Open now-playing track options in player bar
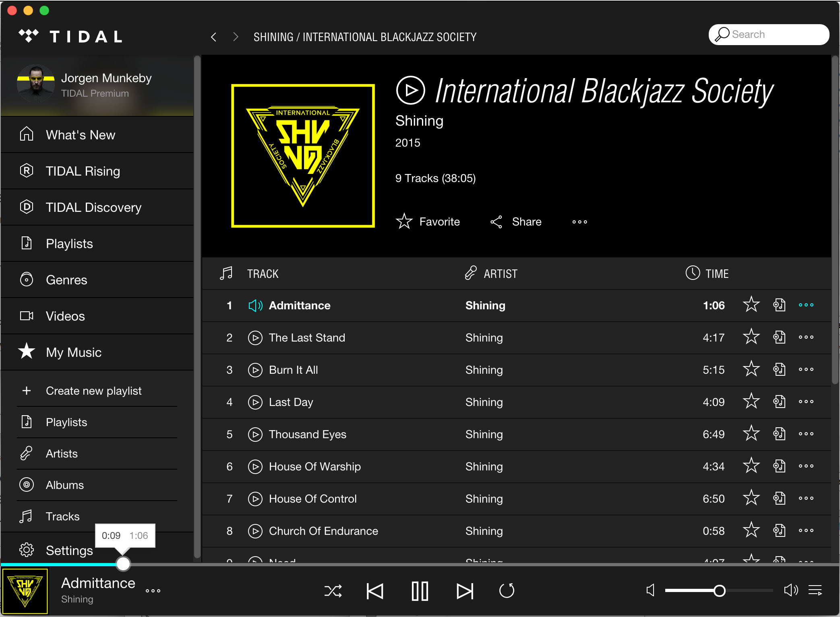840x617 pixels. [153, 591]
